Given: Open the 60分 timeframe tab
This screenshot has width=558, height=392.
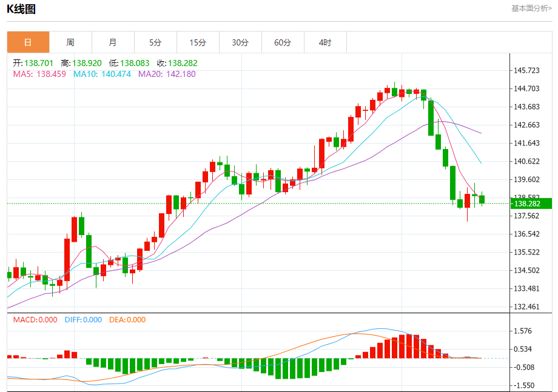Looking at the screenshot, I should (x=283, y=42).
